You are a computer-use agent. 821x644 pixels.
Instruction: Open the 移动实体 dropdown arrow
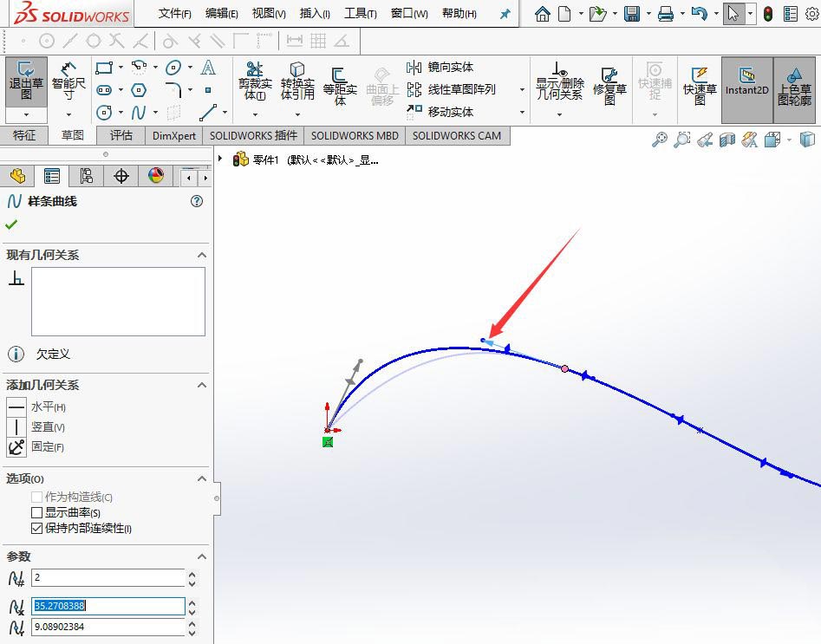point(521,113)
